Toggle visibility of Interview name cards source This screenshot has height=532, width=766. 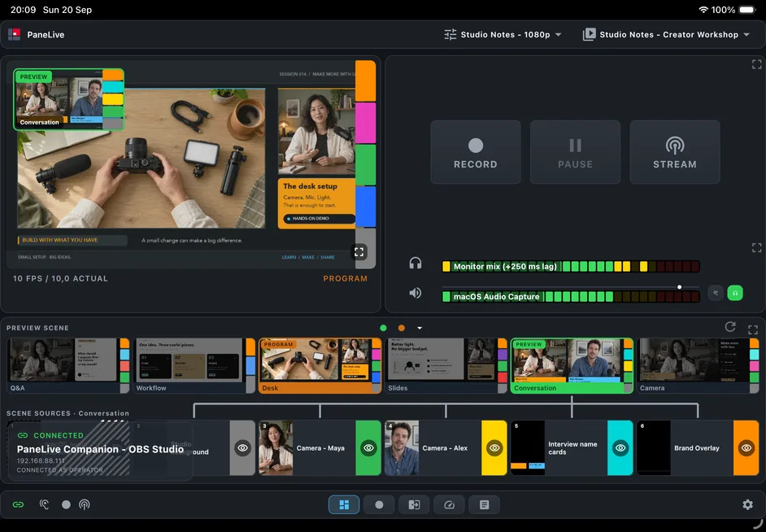(x=620, y=448)
